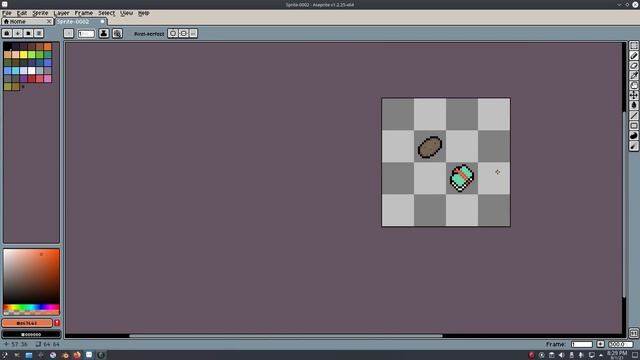Open Firefox from the taskbar
This screenshot has height=360, width=640.
click(x=76, y=355)
